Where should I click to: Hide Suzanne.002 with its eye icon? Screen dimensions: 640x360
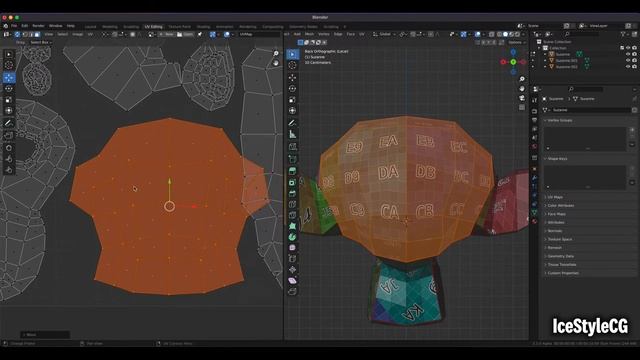(x=628, y=67)
